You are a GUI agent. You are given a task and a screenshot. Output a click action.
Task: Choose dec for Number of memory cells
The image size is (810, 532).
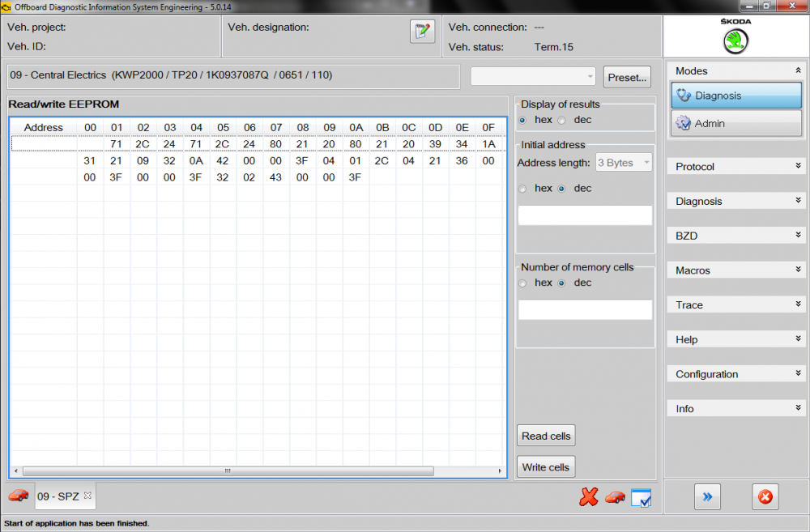click(x=561, y=283)
